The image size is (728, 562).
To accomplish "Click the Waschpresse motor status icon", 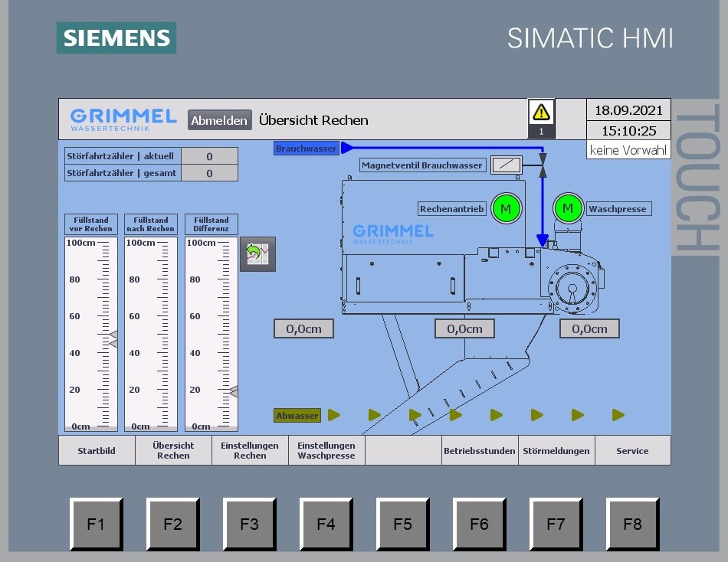I will click(x=568, y=208).
